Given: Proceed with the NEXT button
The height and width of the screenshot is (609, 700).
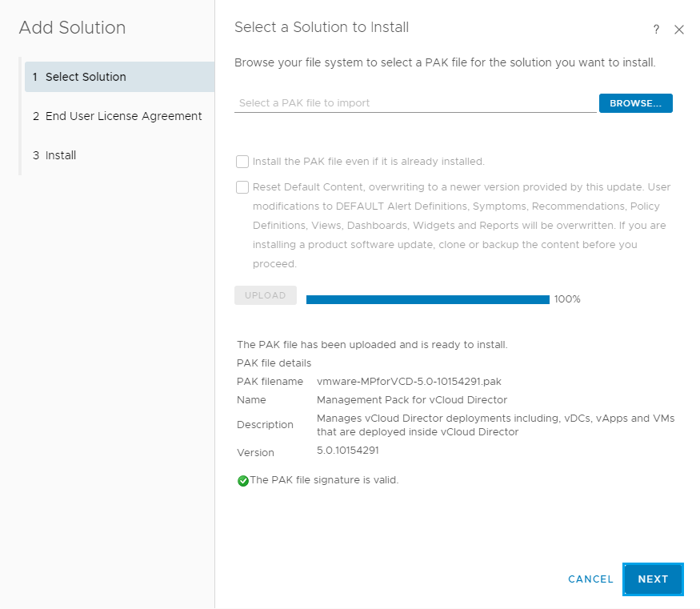Looking at the screenshot, I should [653, 579].
